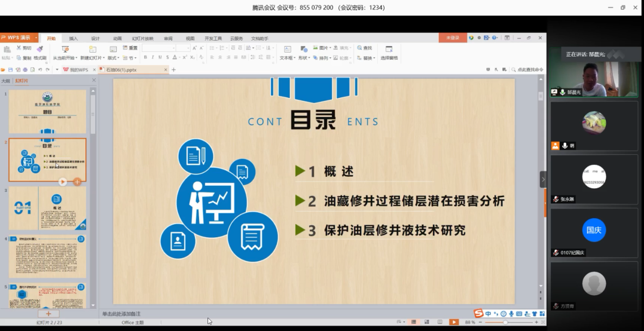Image resolution: width=644 pixels, height=331 pixels.
Task: Click the notes area 单击此处添加备注
Action: click(121, 314)
